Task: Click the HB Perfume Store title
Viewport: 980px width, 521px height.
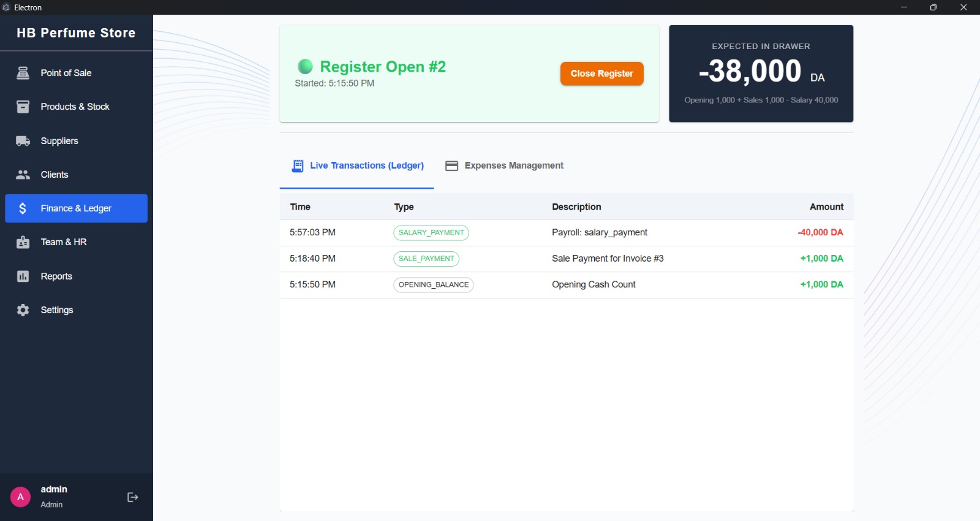Action: click(76, 33)
